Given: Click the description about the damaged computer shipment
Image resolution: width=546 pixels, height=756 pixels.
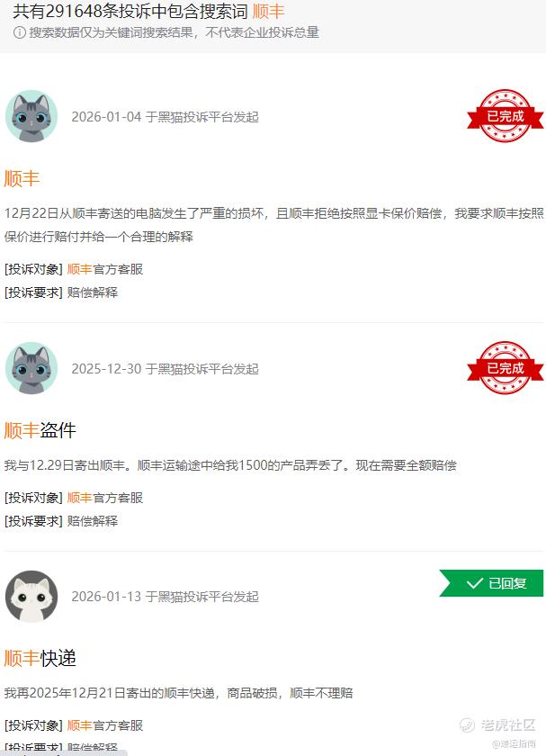Looking at the screenshot, I should point(273,225).
